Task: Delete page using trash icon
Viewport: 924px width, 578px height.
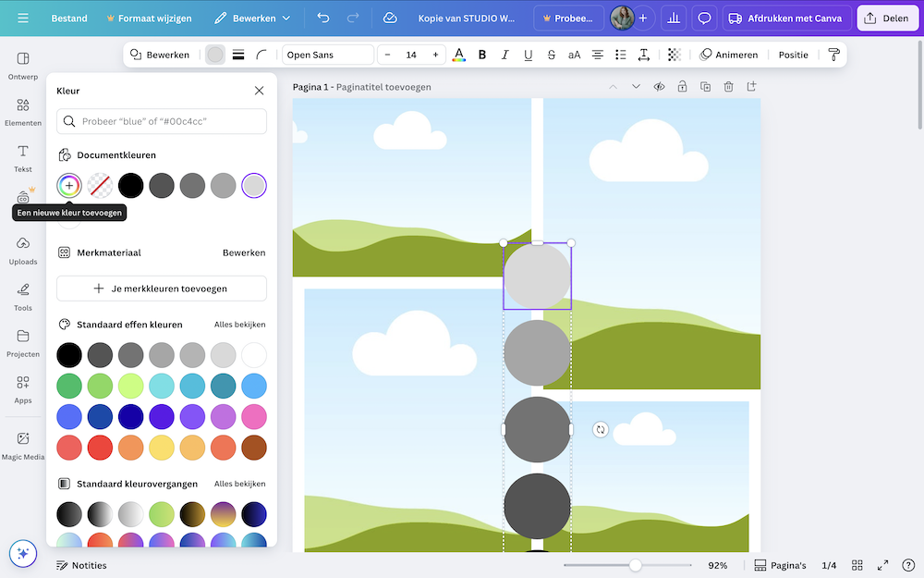Action: [x=728, y=87]
